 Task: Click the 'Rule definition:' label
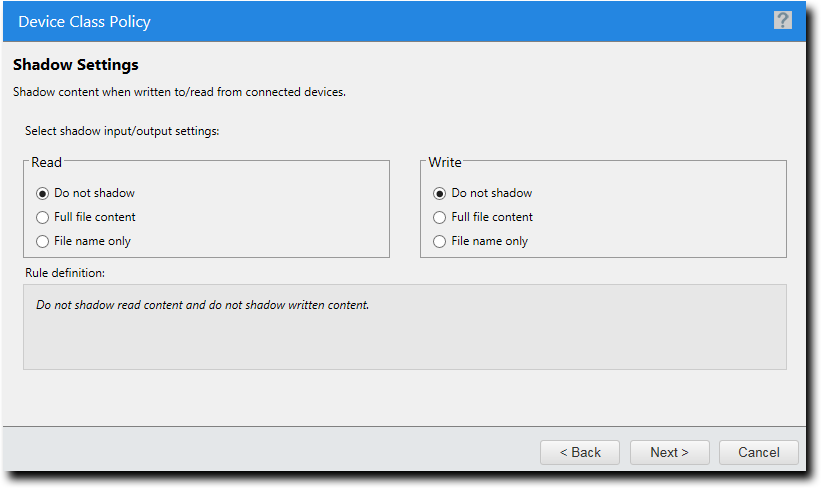click(64, 272)
